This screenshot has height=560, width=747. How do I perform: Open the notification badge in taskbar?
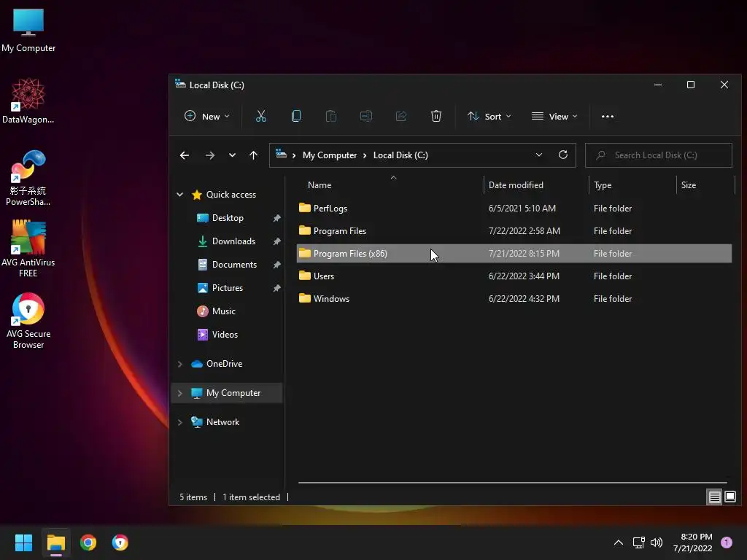pyautogui.click(x=726, y=542)
